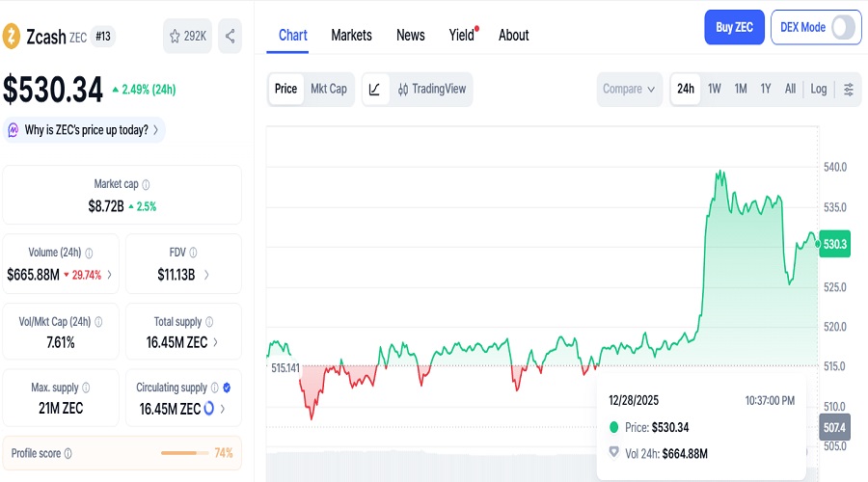
Task: Click the chart peak near 540
Action: tap(720, 173)
